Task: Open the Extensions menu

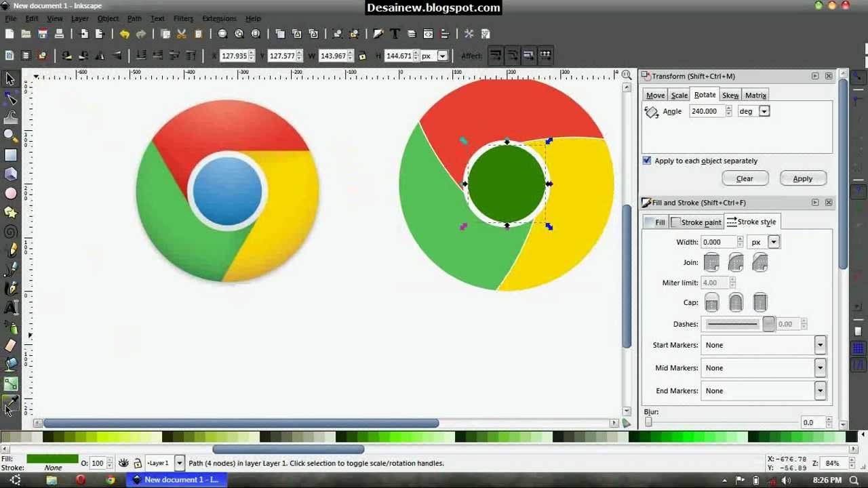Action: [219, 18]
